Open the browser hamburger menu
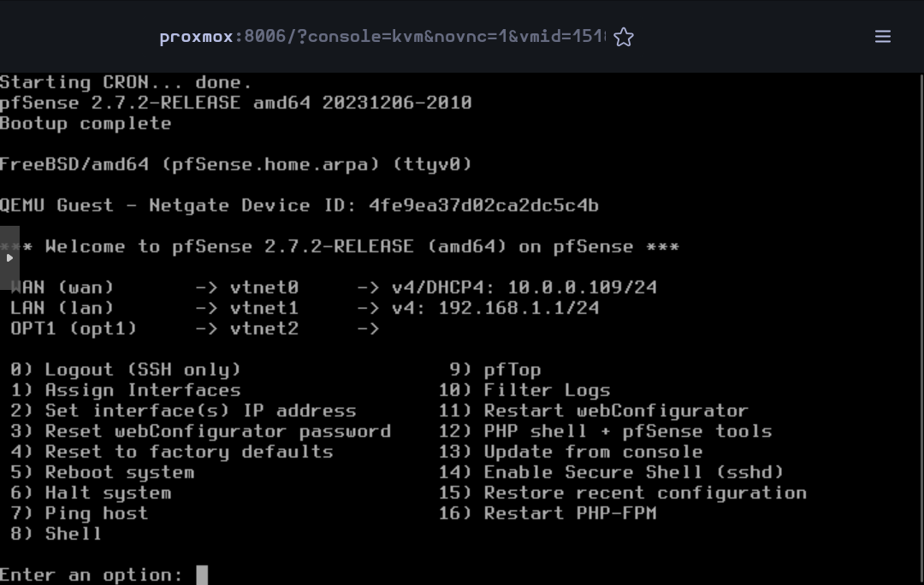The image size is (924, 585). (882, 37)
